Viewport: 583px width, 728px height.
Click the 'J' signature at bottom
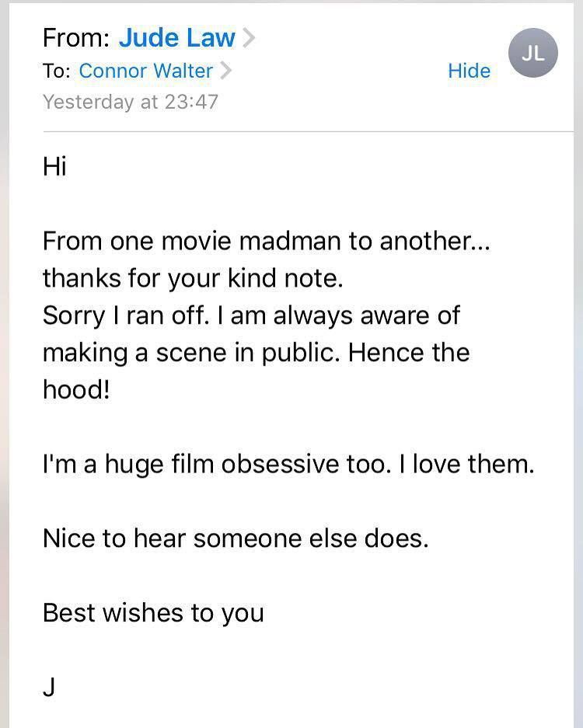tap(48, 688)
